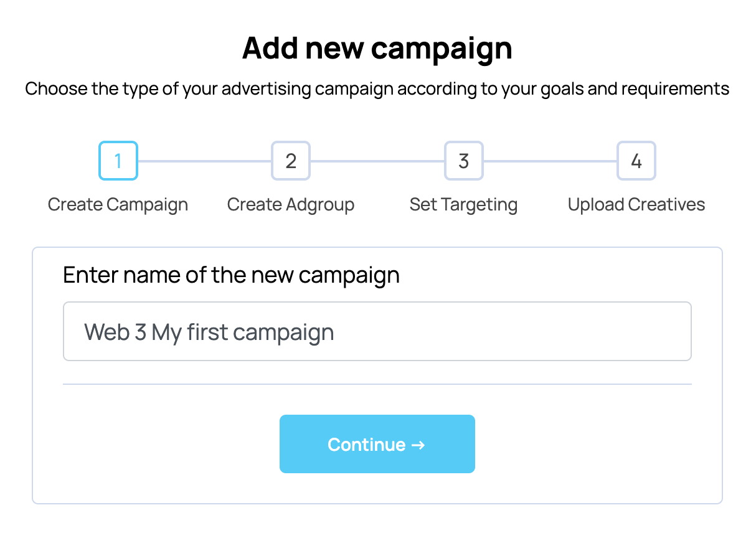Click the Continue button
Image resolution: width=756 pixels, height=533 pixels.
click(377, 443)
